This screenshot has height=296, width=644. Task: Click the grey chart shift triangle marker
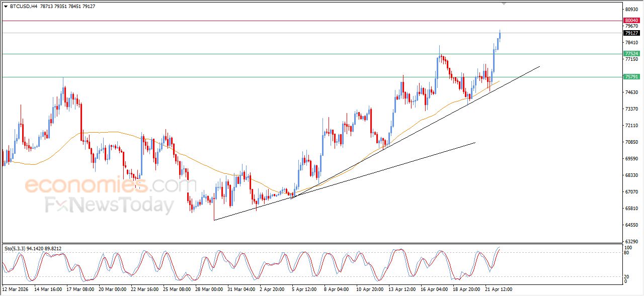pos(504,4)
